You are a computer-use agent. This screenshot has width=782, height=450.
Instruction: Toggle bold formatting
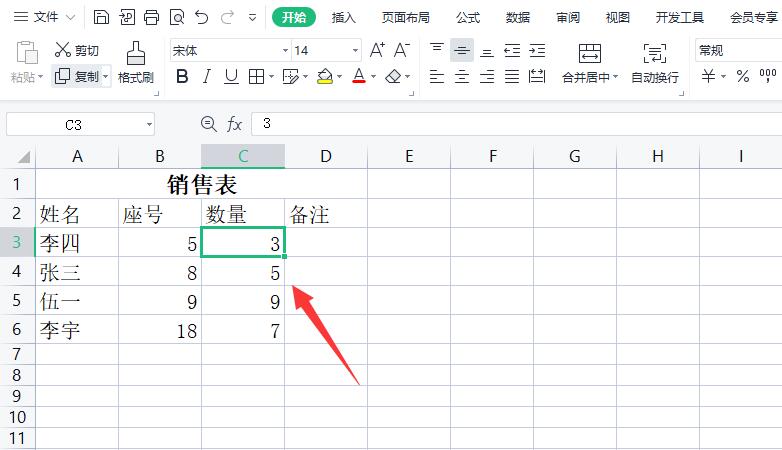[182, 76]
